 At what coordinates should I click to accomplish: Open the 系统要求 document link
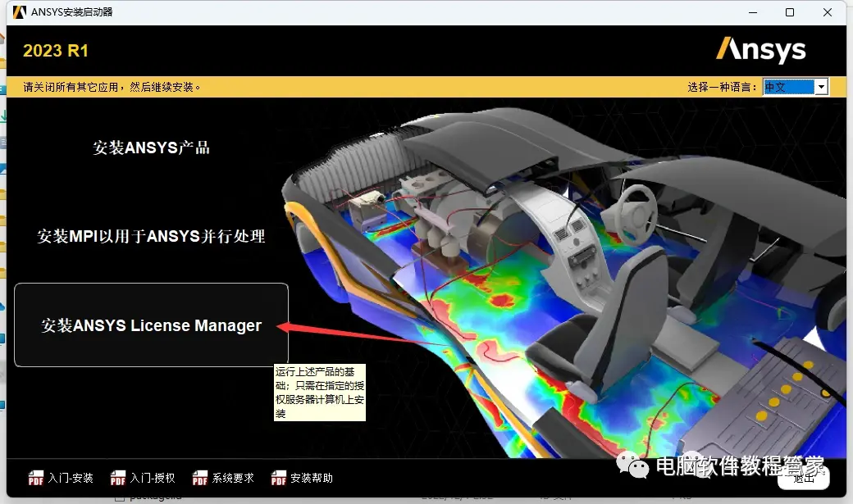coord(233,478)
